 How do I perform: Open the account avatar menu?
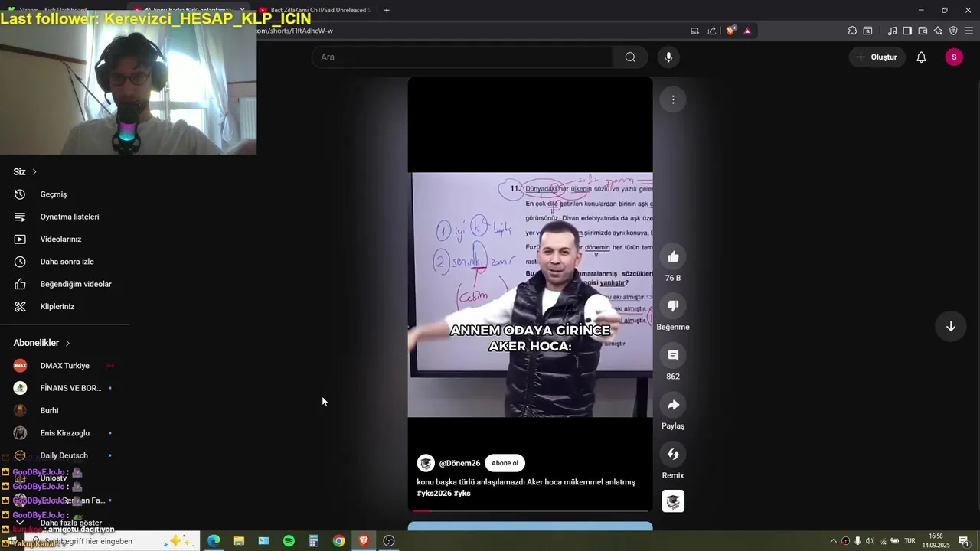[954, 57]
